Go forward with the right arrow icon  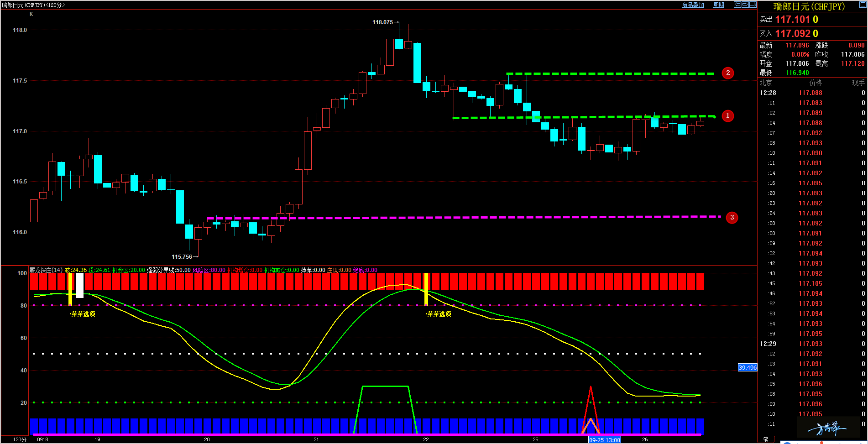coord(745,5)
